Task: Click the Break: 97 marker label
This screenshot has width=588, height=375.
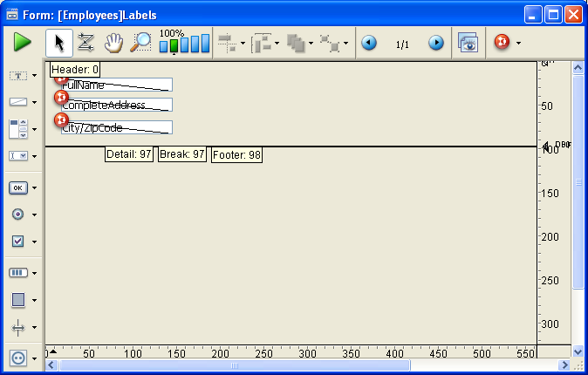Action: point(182,154)
